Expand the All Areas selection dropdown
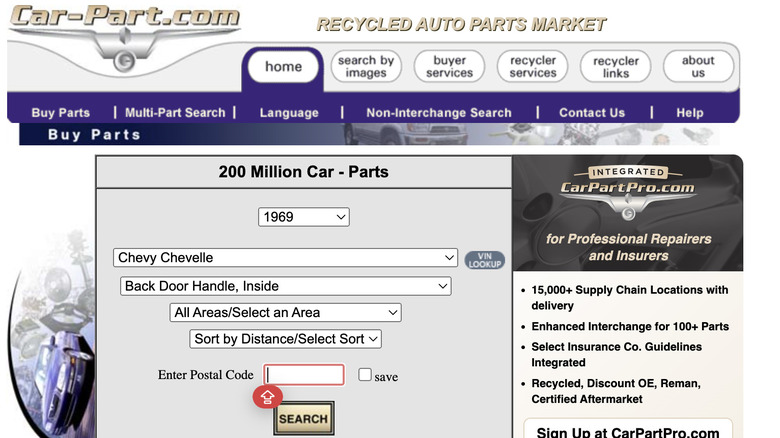 click(285, 313)
